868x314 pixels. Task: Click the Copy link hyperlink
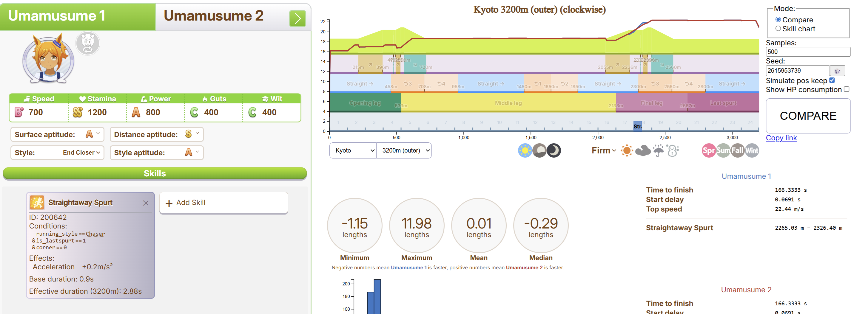click(781, 138)
